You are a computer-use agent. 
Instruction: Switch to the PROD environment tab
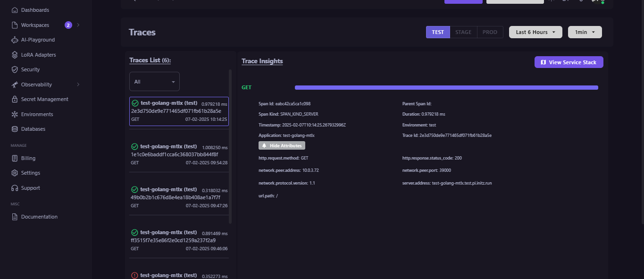point(490,32)
